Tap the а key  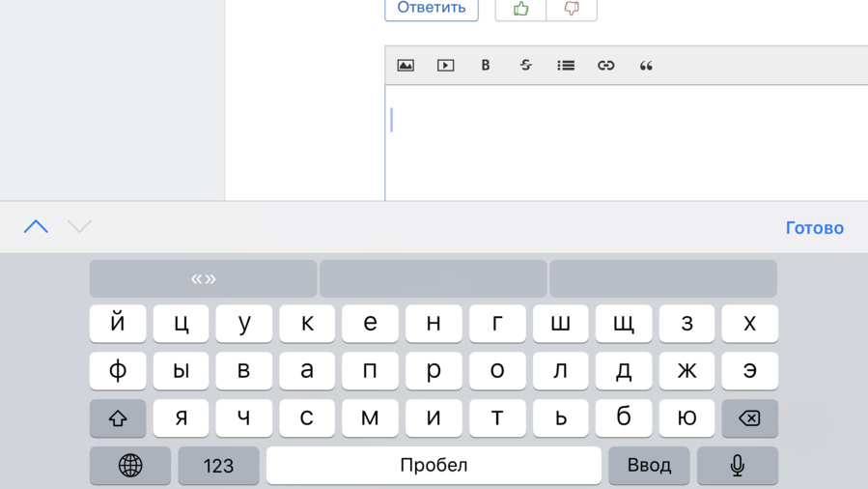(307, 370)
